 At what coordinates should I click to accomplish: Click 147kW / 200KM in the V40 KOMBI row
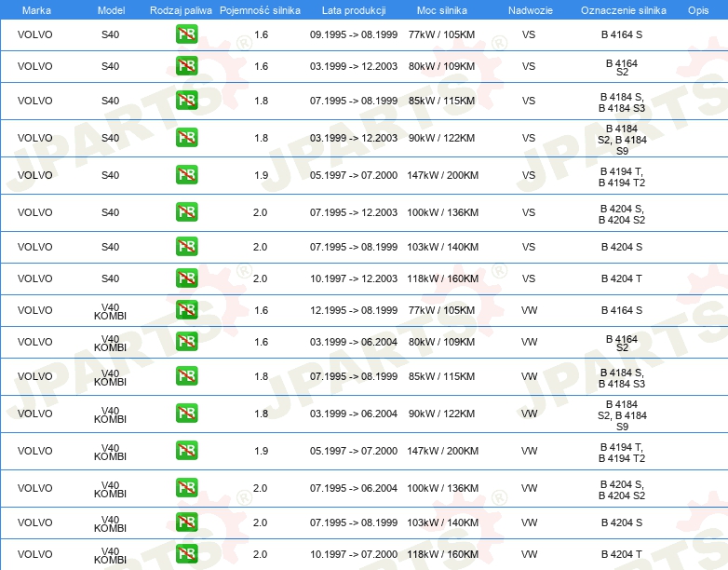[442, 451]
